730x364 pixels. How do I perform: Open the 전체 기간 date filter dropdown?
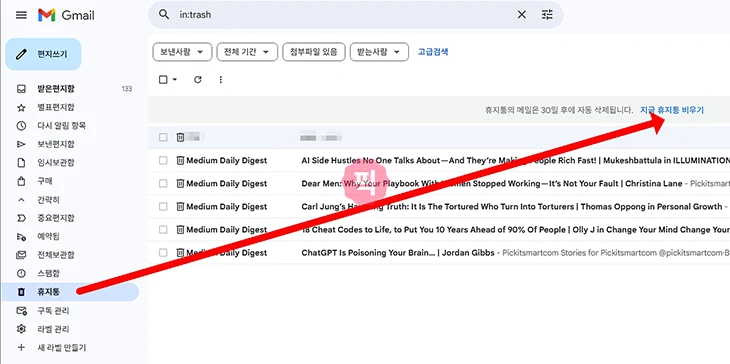click(x=247, y=52)
